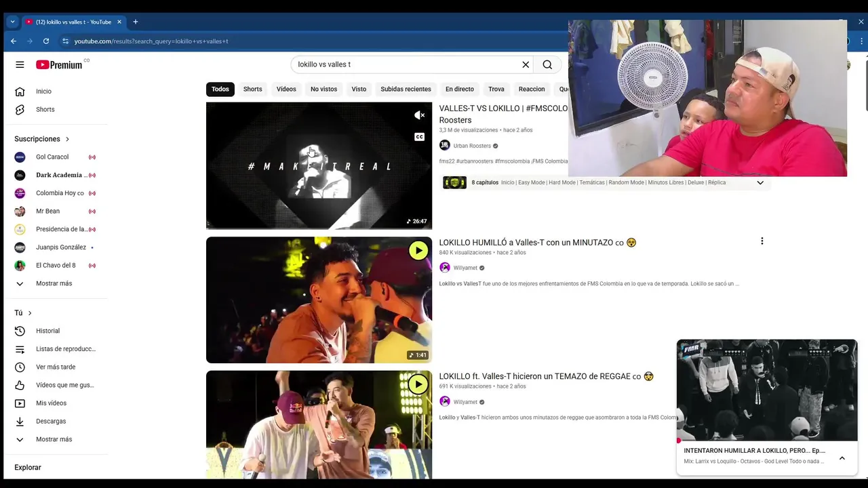Go back in browser
This screenshot has width=868, height=488.
pyautogui.click(x=14, y=41)
